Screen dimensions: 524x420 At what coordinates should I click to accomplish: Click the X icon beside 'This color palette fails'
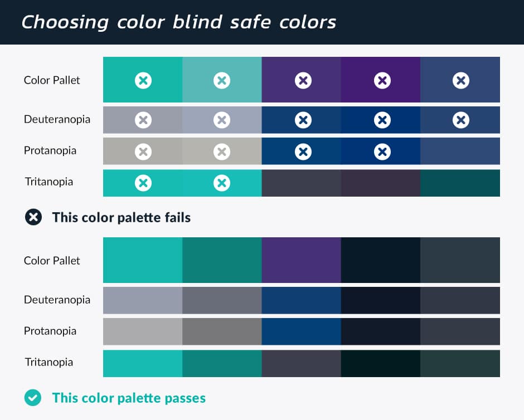click(33, 217)
